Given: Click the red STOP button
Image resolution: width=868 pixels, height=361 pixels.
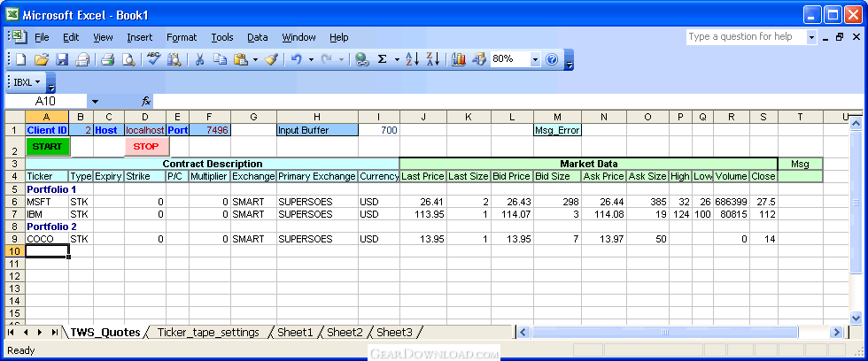Looking at the screenshot, I should [x=146, y=147].
